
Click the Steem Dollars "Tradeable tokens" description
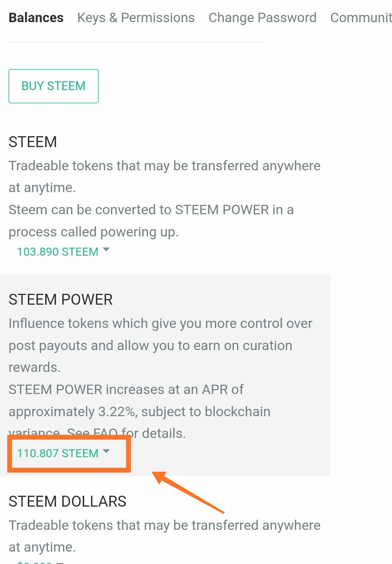click(164, 525)
